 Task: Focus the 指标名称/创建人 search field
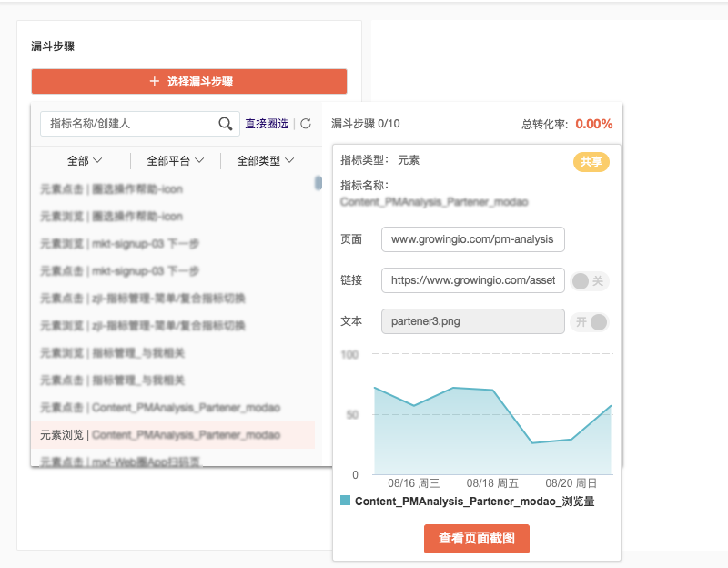click(140, 124)
